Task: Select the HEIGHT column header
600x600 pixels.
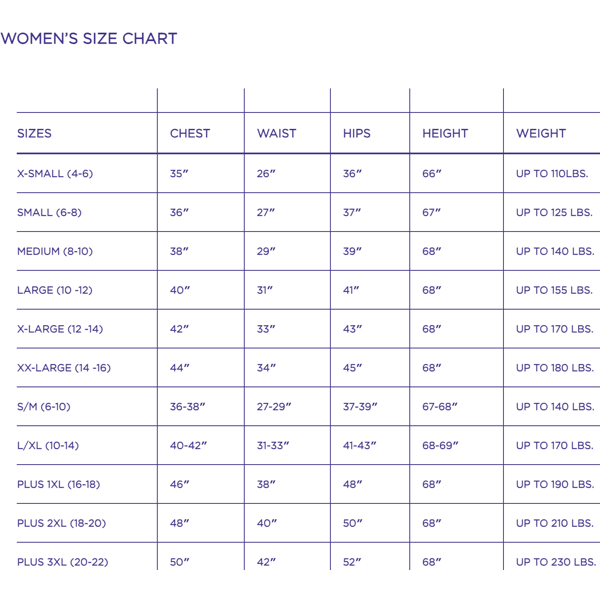Action: pos(445,133)
